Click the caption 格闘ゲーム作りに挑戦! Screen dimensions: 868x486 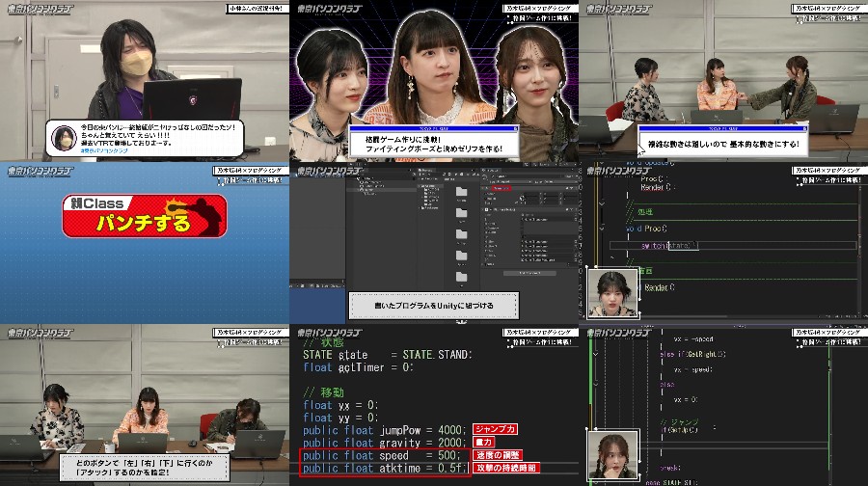pos(403,140)
